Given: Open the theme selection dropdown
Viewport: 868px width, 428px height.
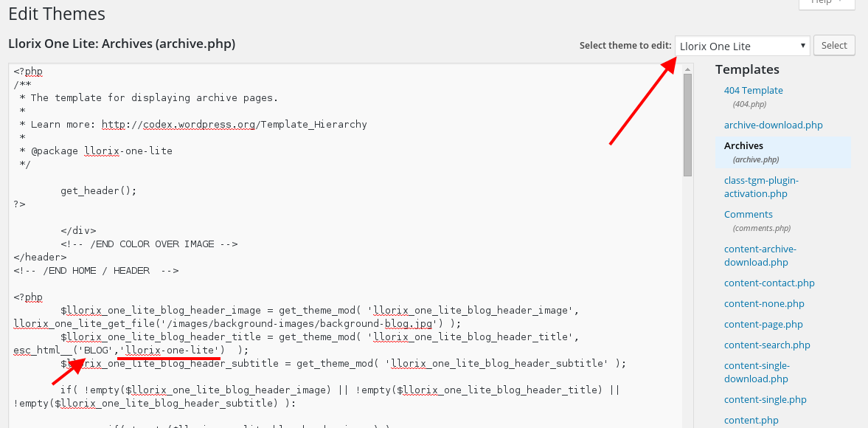Looking at the screenshot, I should pos(743,46).
